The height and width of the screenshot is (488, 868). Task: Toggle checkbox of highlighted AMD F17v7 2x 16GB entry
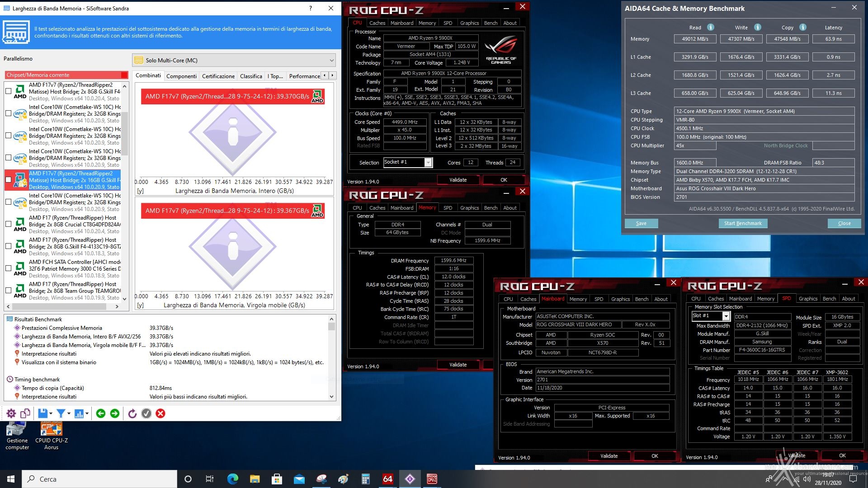tap(8, 180)
